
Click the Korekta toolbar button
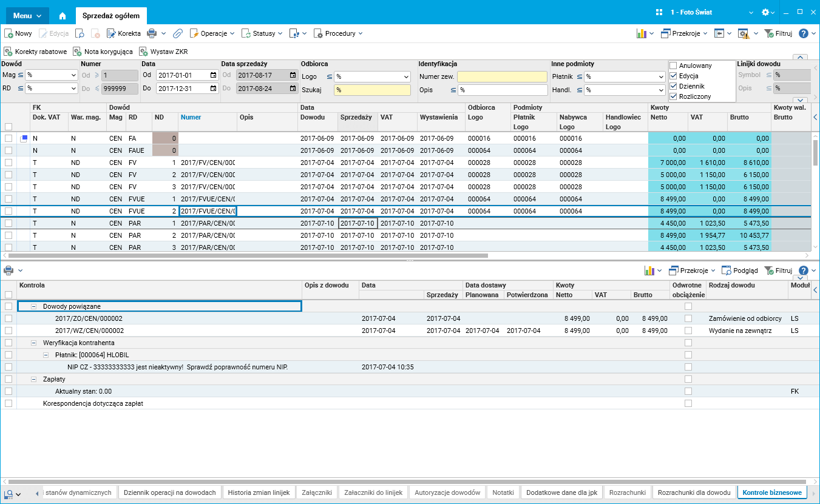tap(124, 34)
